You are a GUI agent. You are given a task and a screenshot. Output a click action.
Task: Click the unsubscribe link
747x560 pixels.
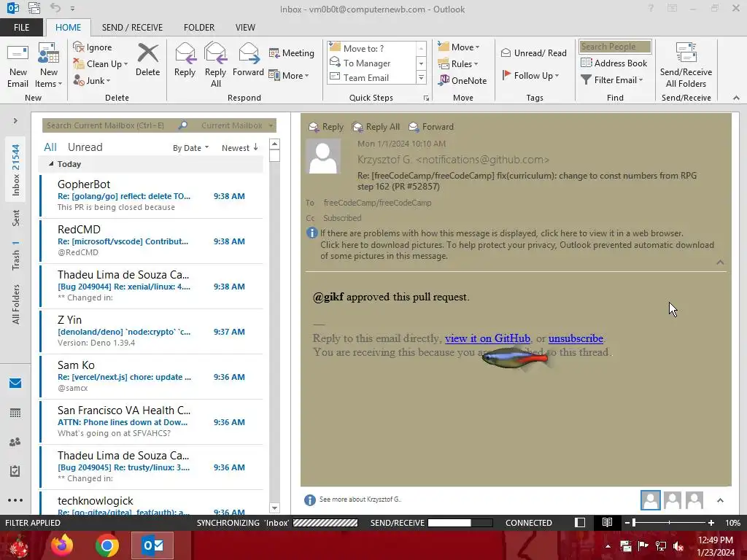tap(576, 338)
